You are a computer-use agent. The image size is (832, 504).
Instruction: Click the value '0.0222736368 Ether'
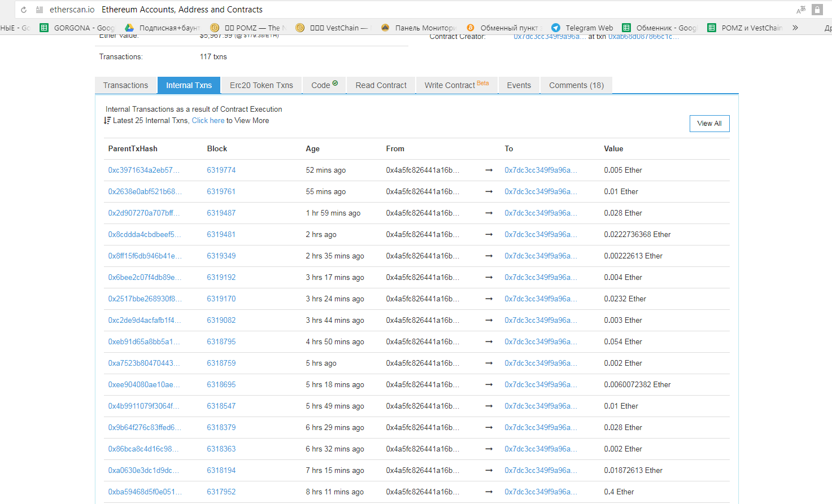click(x=637, y=234)
